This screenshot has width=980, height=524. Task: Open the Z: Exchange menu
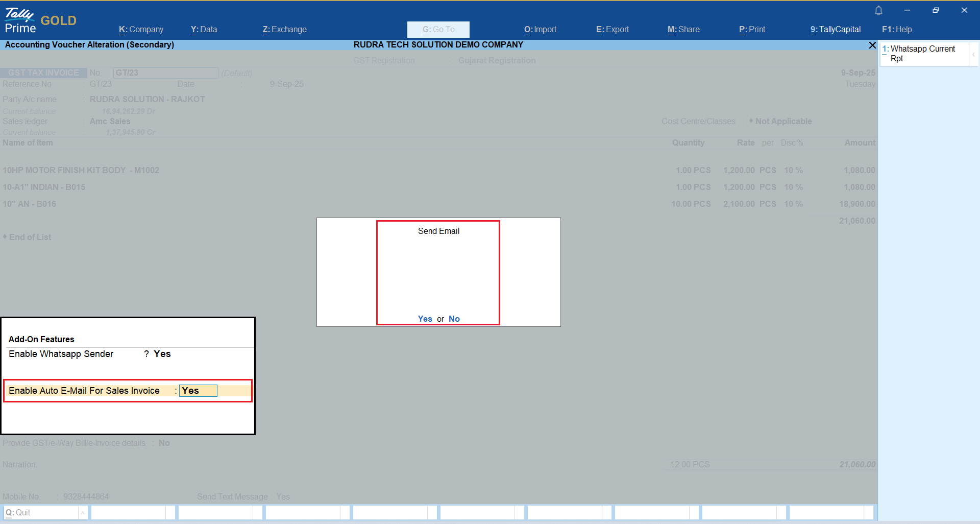point(284,30)
